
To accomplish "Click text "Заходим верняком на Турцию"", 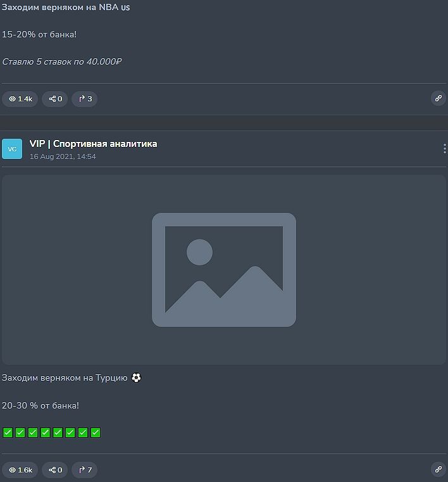I will [x=65, y=378].
